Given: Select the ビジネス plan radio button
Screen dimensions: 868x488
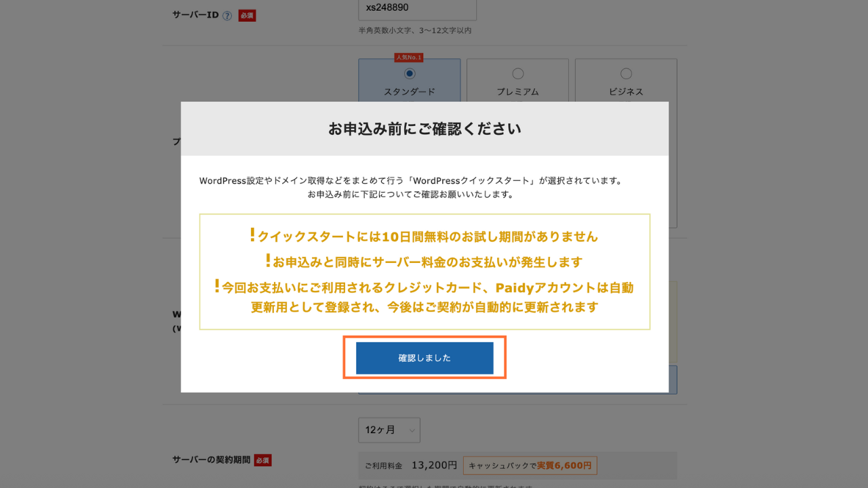Looking at the screenshot, I should point(627,74).
